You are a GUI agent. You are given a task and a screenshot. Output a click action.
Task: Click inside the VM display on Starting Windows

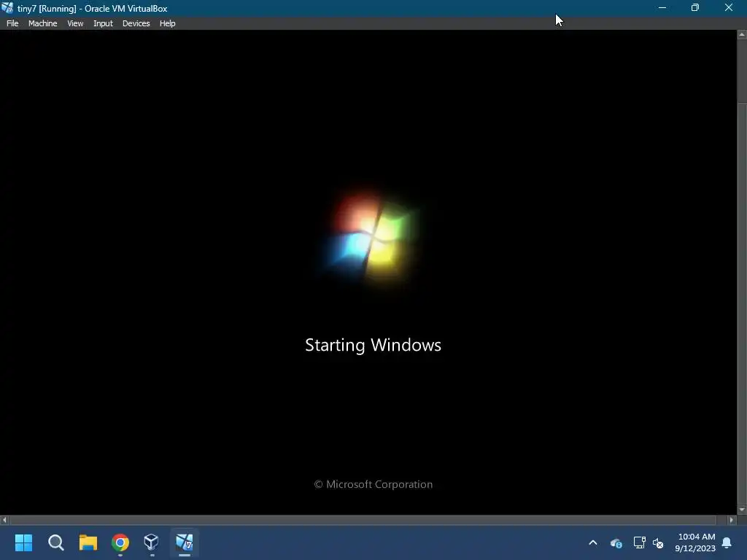[373, 345]
